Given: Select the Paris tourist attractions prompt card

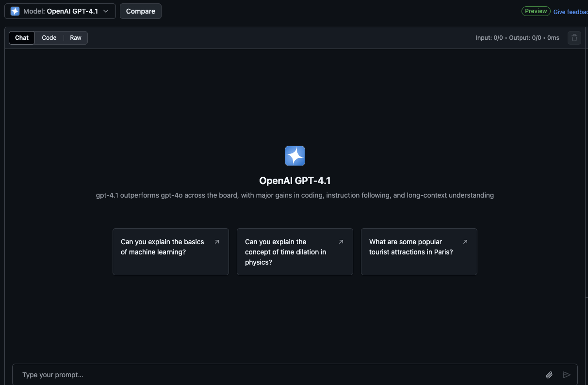Looking at the screenshot, I should (x=419, y=251).
